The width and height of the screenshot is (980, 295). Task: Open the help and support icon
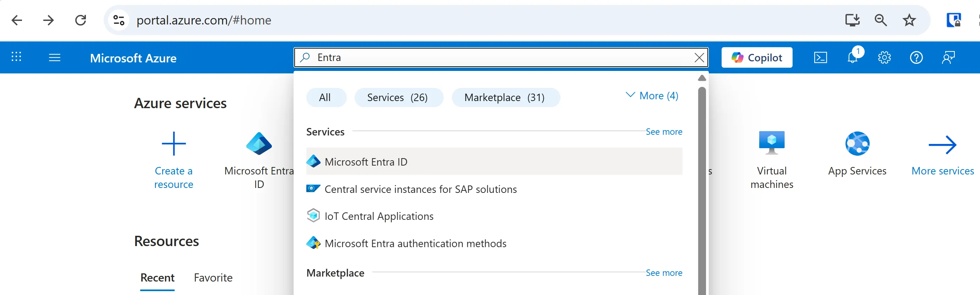pos(916,58)
